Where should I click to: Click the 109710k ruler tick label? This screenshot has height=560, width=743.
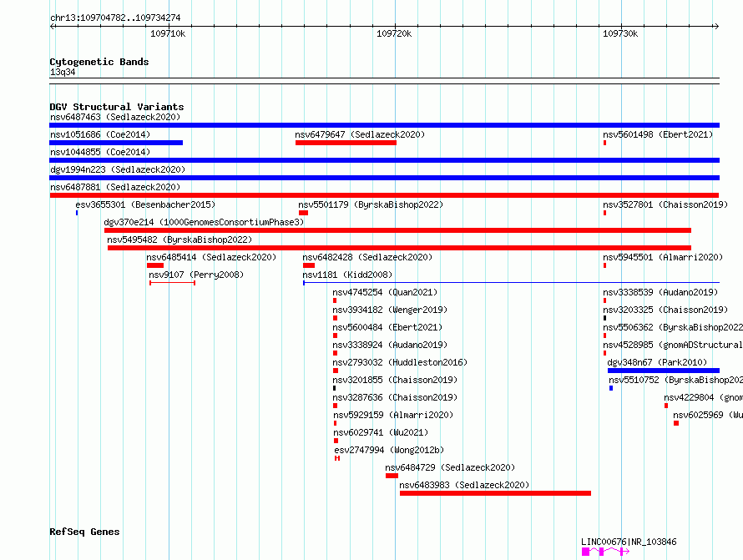pyautogui.click(x=168, y=33)
